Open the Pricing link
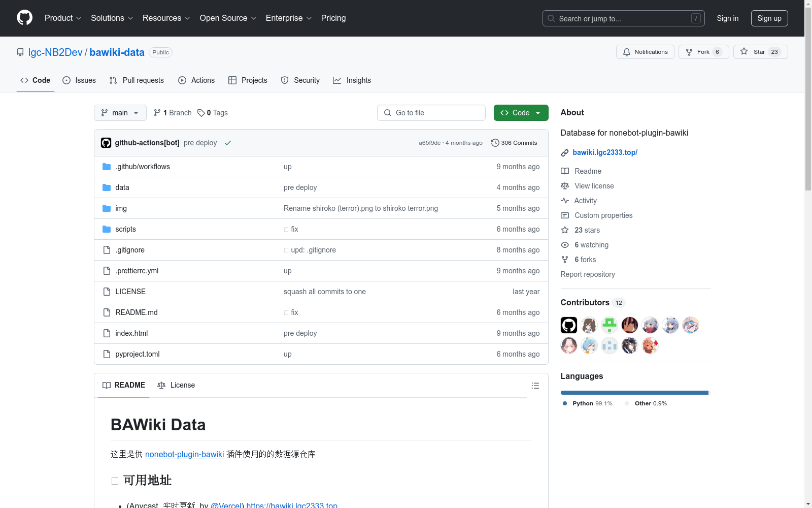 (x=333, y=18)
